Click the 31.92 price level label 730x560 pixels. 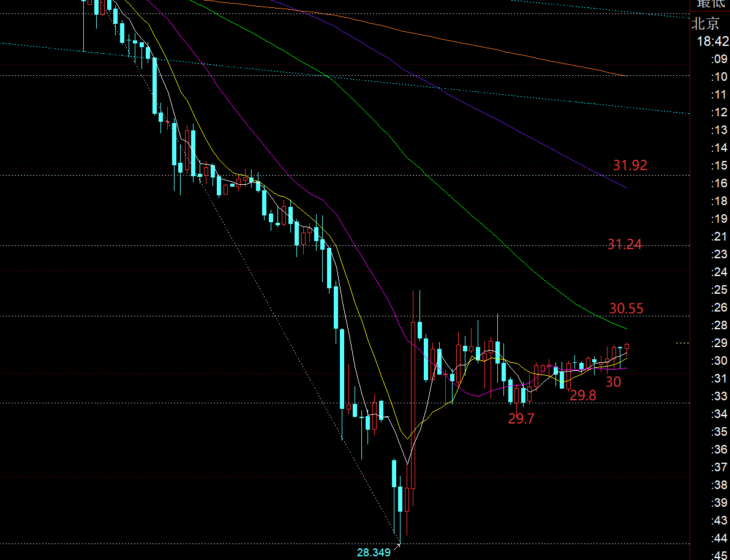630,166
